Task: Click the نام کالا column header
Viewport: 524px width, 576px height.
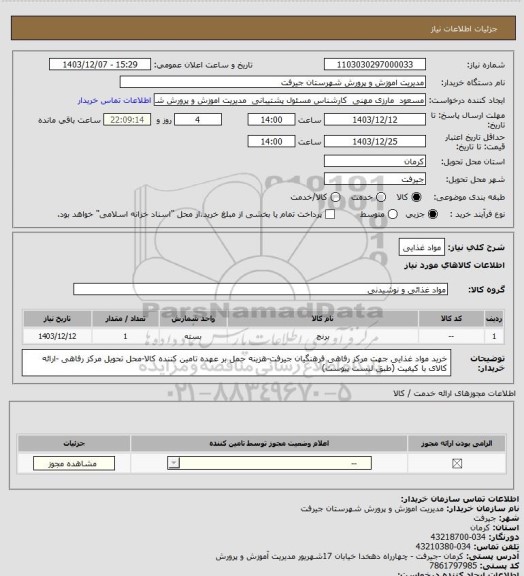Action: 323,318
